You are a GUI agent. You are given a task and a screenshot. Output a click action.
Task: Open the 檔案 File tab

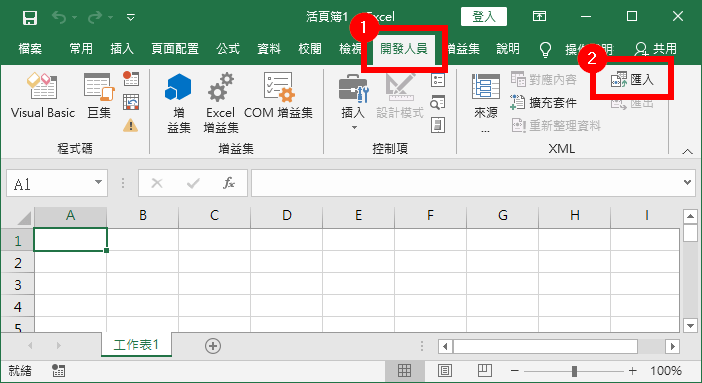click(x=30, y=48)
